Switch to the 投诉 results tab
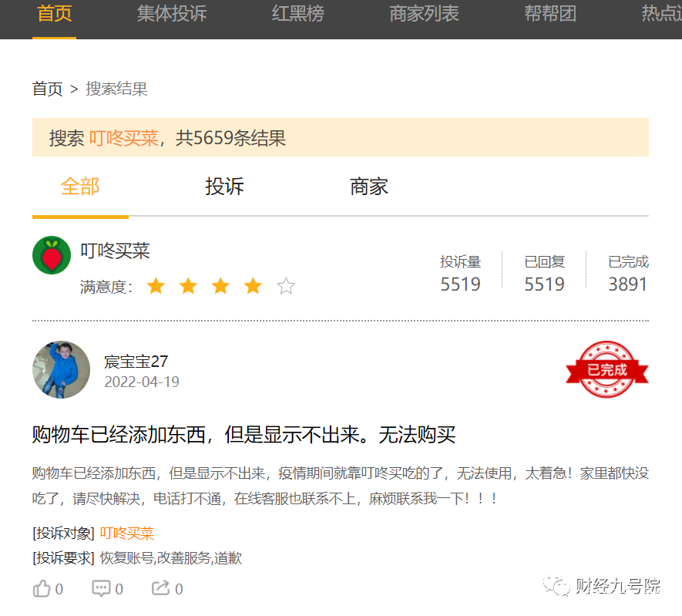 pyautogui.click(x=224, y=187)
